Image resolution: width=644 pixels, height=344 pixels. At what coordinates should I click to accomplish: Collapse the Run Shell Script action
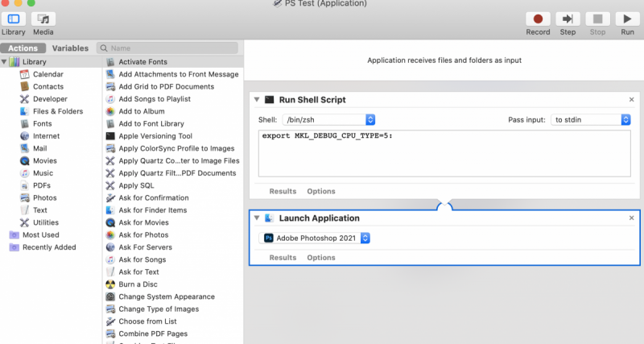pyautogui.click(x=257, y=100)
